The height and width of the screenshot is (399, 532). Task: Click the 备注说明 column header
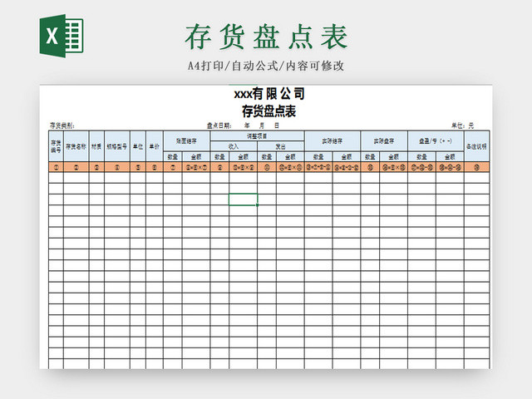click(x=476, y=146)
